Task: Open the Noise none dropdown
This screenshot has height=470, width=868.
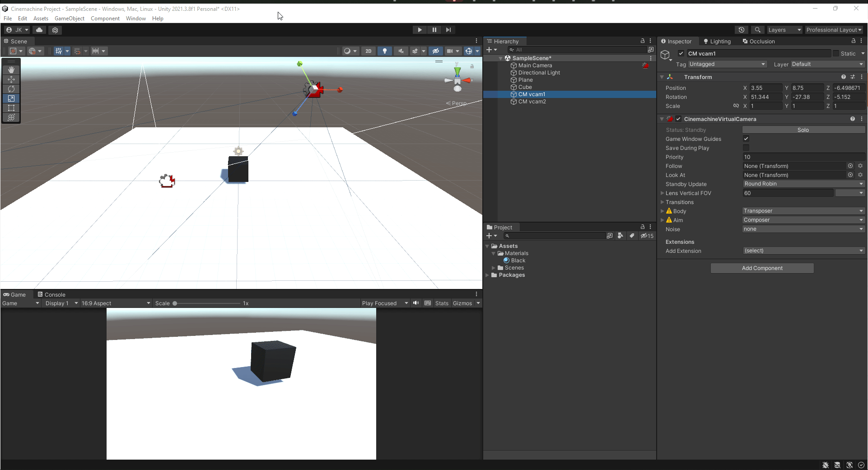Action: point(804,229)
